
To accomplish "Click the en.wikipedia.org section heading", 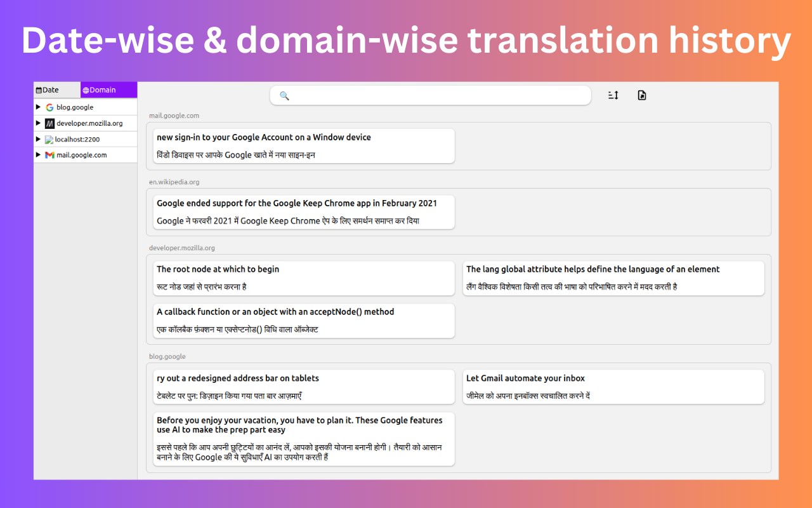I will point(174,182).
